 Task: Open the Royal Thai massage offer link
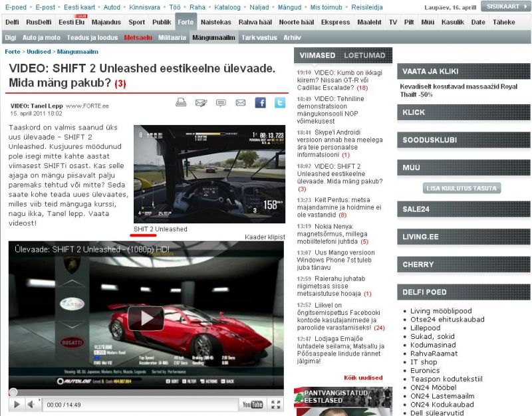458,90
